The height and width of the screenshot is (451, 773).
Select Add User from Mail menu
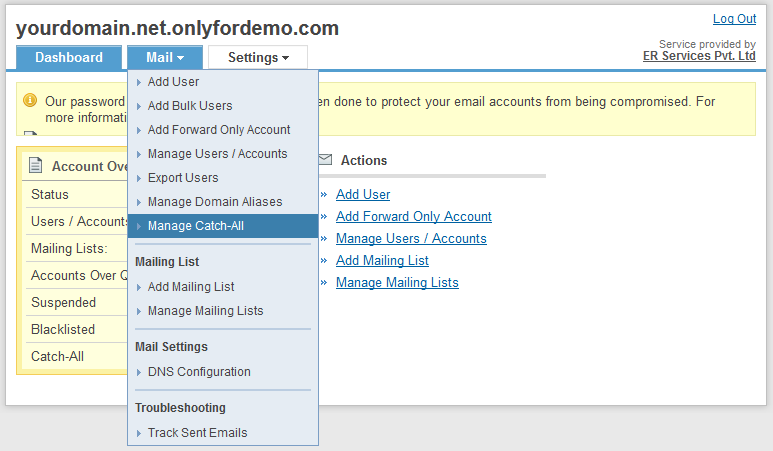pyautogui.click(x=173, y=82)
